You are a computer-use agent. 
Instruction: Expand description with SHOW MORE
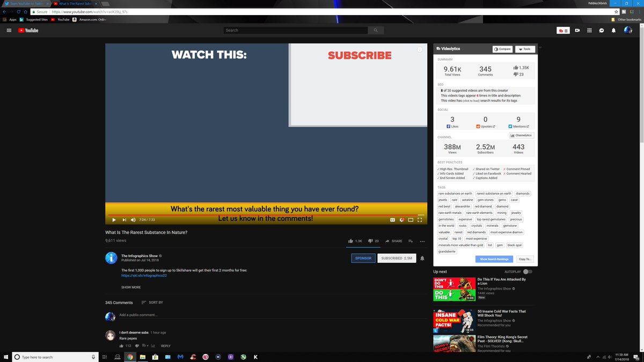point(131,287)
